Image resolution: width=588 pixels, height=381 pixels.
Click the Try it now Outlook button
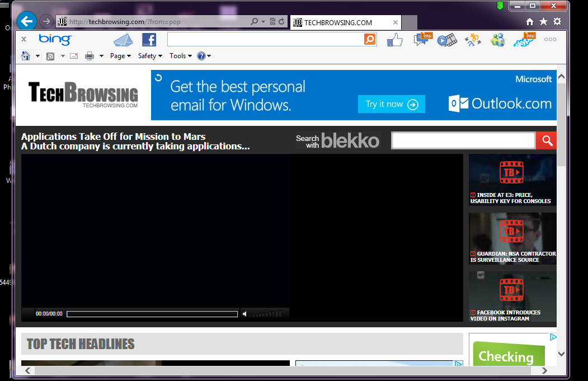(392, 104)
